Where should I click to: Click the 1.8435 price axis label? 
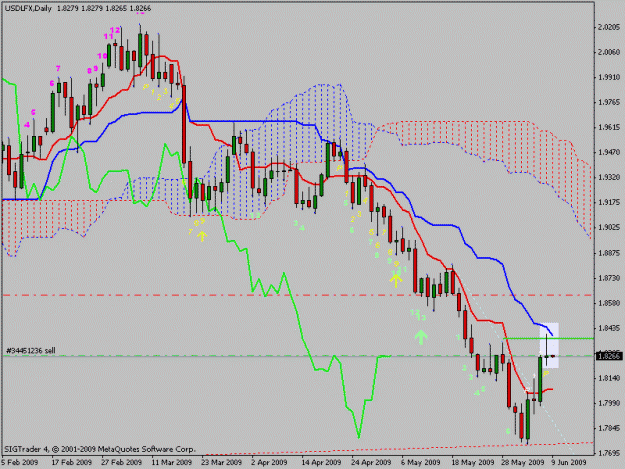click(609, 328)
